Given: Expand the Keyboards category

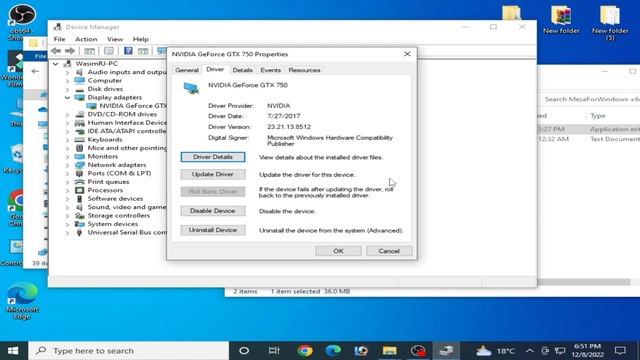Looking at the screenshot, I should 67,140.
